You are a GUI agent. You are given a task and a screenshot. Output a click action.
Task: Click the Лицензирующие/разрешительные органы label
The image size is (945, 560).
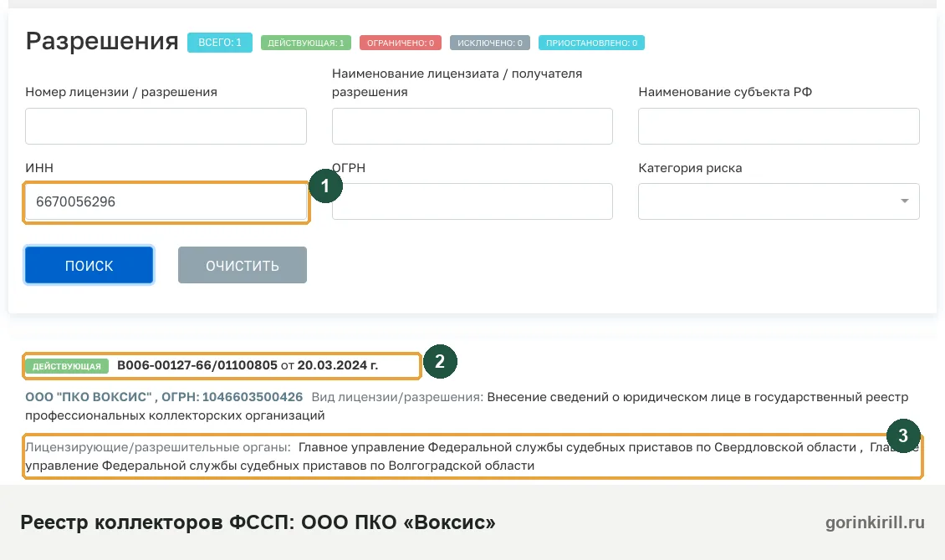coord(158,447)
